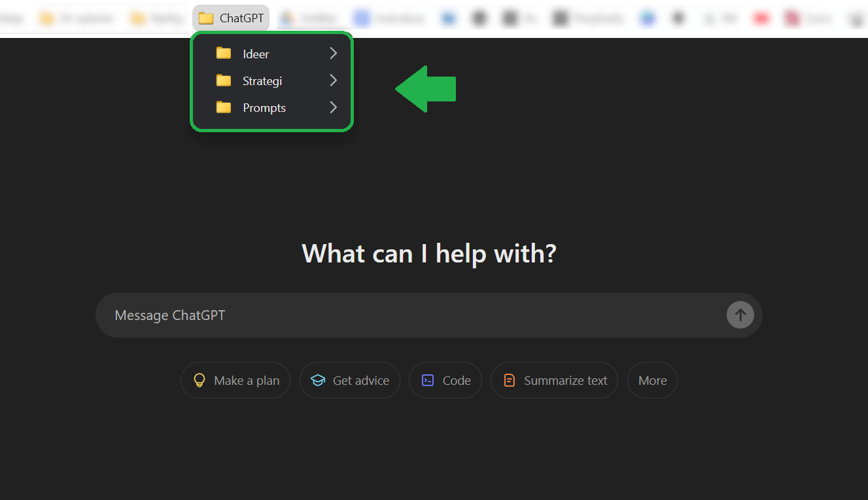Open the Prompts subfolder
868x500 pixels.
271,107
